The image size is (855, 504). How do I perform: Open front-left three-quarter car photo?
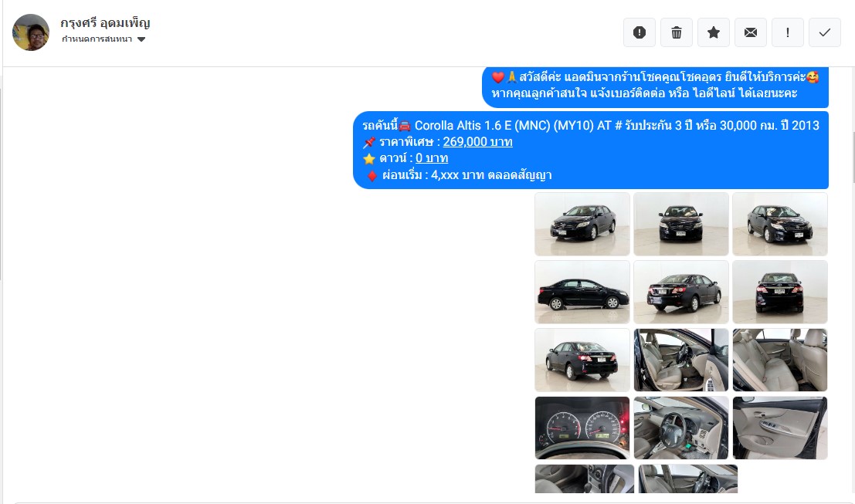582,224
